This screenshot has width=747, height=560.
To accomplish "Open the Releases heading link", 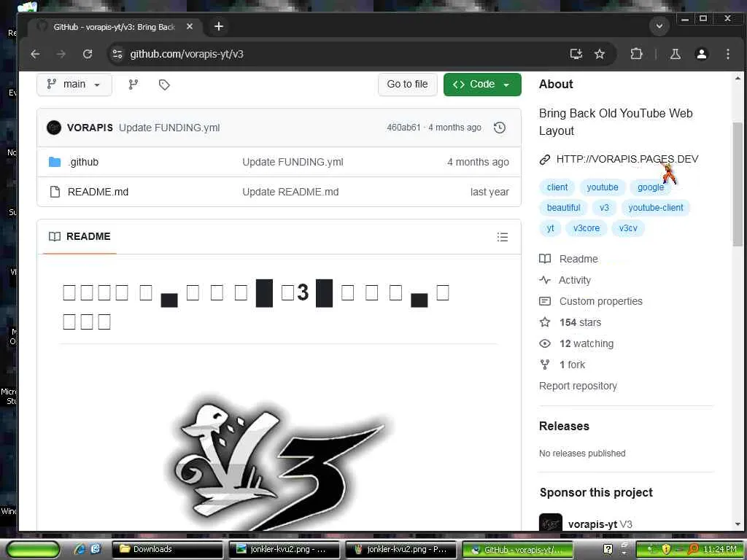I will tap(564, 426).
